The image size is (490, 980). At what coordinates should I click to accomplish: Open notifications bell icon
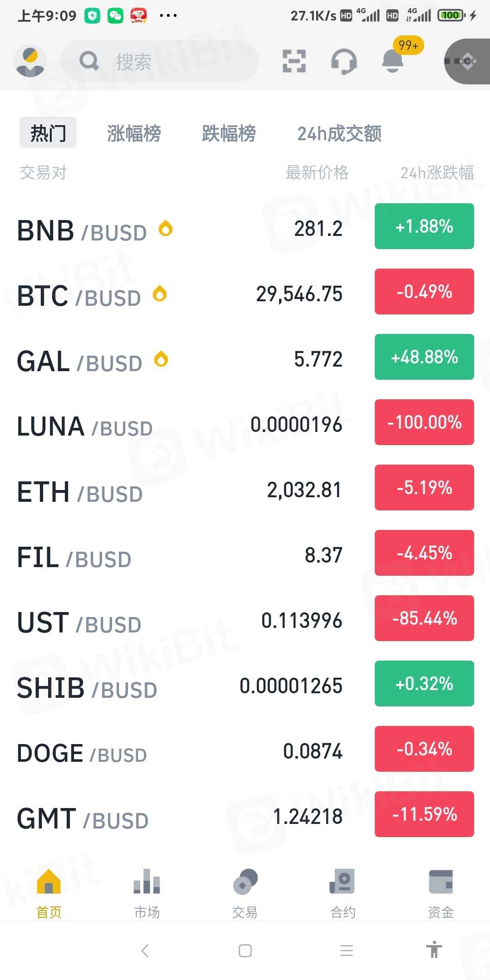pyautogui.click(x=393, y=61)
